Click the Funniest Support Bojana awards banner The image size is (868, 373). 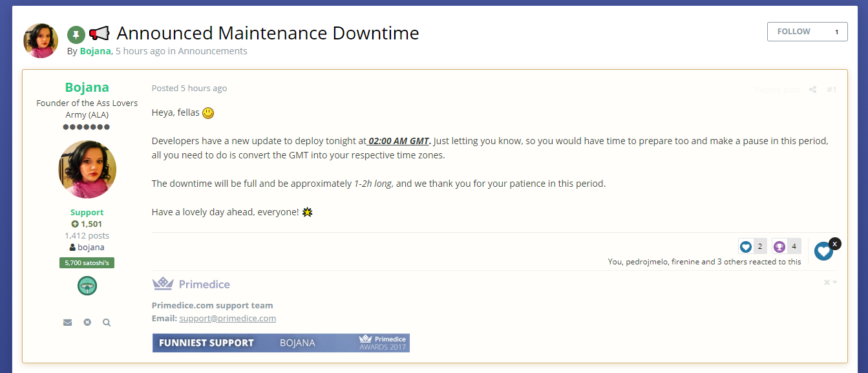point(281,343)
